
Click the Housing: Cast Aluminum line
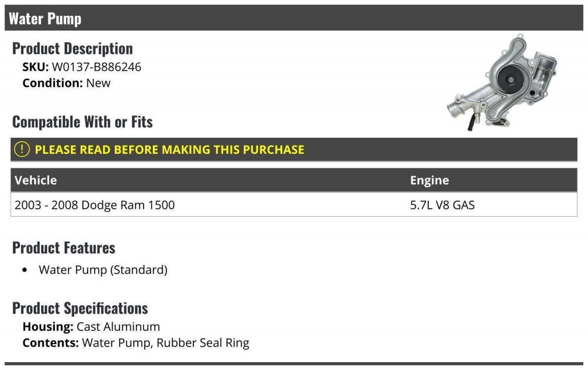(91, 326)
